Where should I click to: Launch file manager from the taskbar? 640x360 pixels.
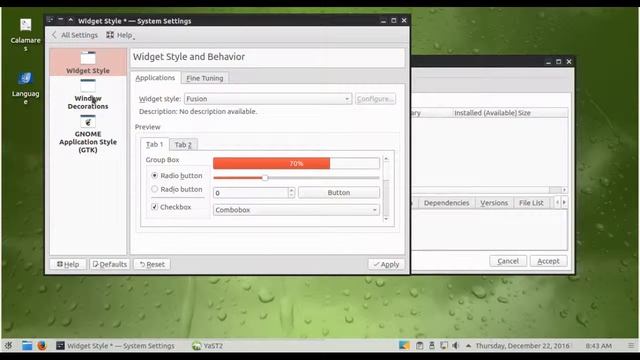coord(27,346)
